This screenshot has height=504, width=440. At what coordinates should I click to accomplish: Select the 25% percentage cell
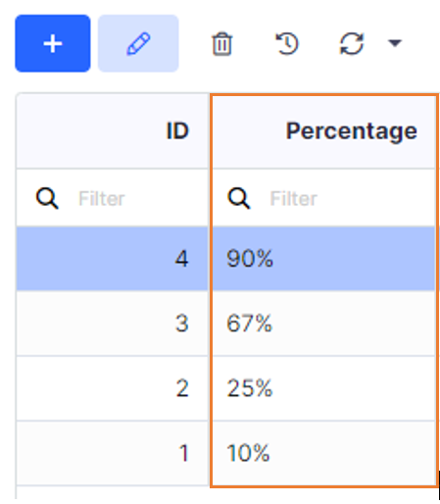pyautogui.click(x=323, y=388)
